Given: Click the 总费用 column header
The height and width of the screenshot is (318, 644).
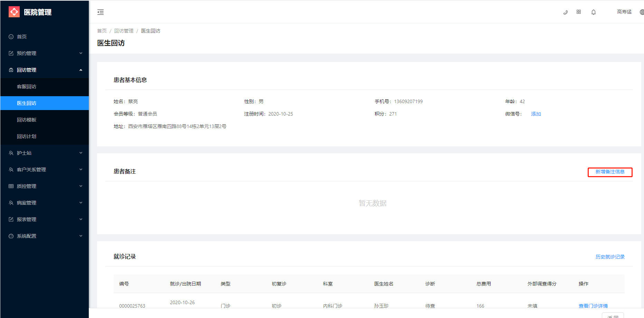Looking at the screenshot, I should 484,284.
